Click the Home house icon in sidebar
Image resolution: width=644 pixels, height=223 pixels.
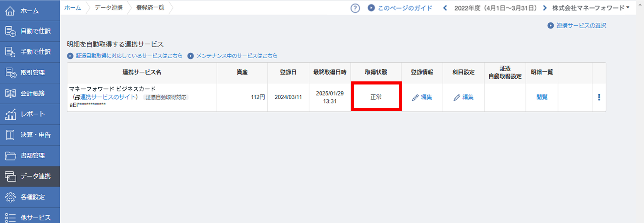10,11
